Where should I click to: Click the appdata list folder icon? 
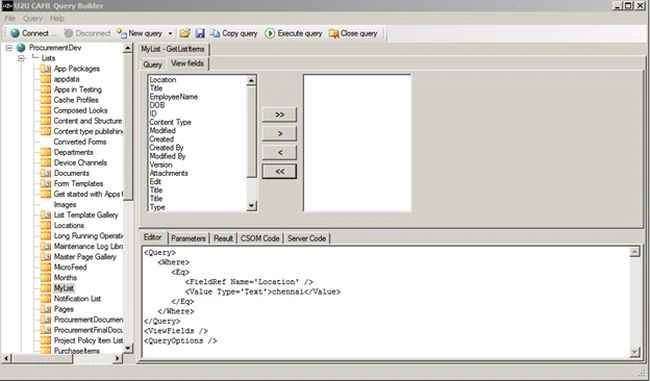pos(46,79)
